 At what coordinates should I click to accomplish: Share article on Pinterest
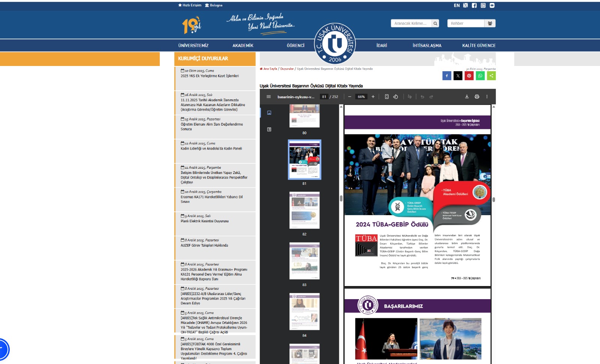click(469, 76)
